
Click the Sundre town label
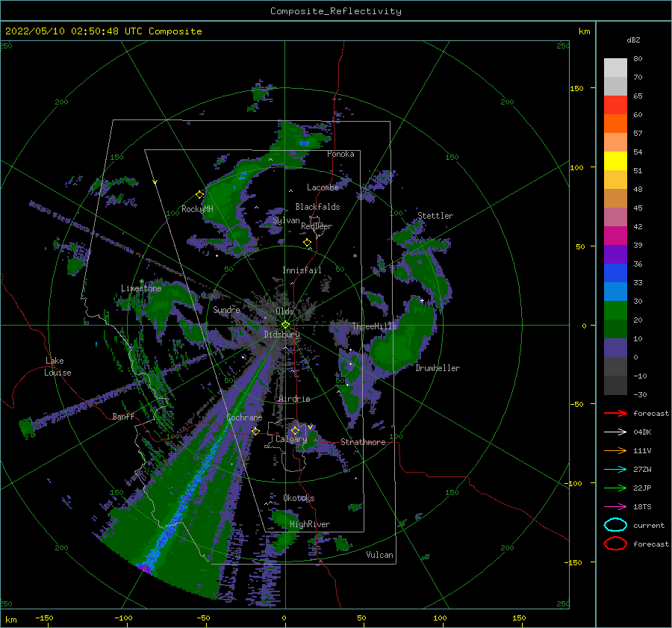coord(226,309)
